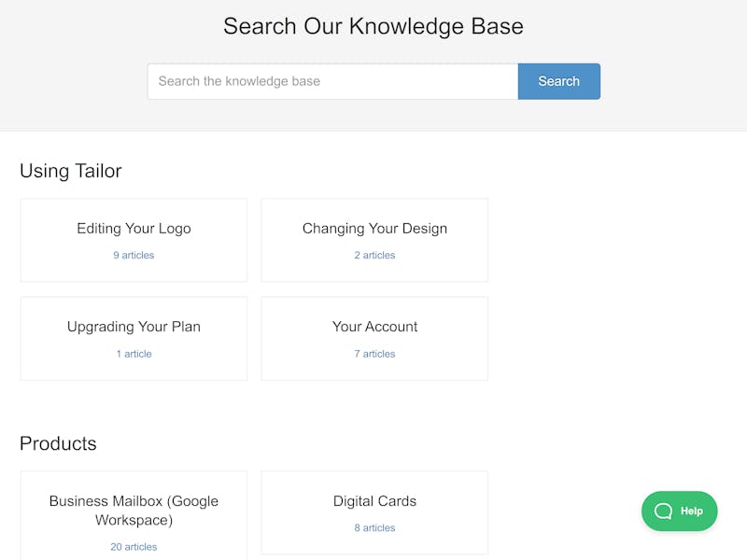Open Business Mailbox (Google Workspace) category
The width and height of the screenshot is (747, 560).
(134, 511)
